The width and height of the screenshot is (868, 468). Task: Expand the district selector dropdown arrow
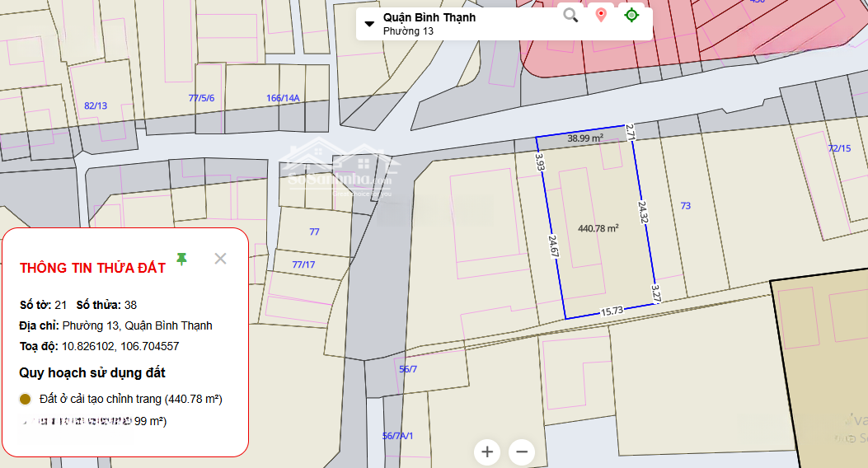[x=369, y=24]
